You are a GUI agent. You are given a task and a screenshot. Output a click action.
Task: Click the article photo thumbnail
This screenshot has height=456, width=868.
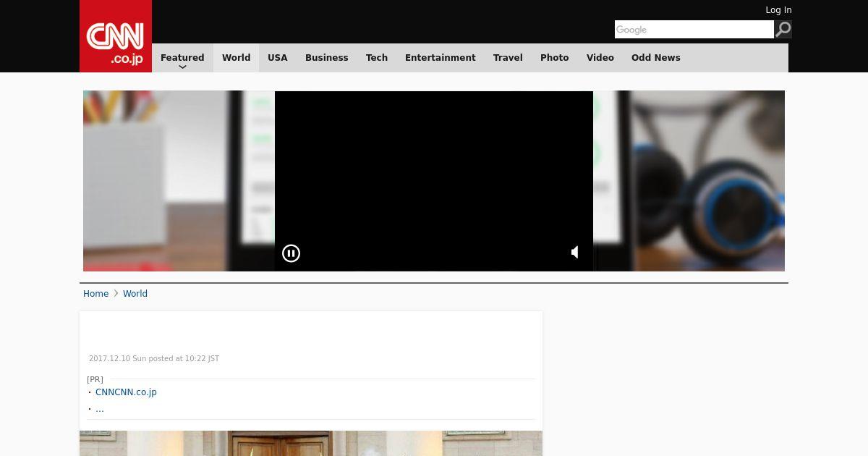tap(311, 443)
